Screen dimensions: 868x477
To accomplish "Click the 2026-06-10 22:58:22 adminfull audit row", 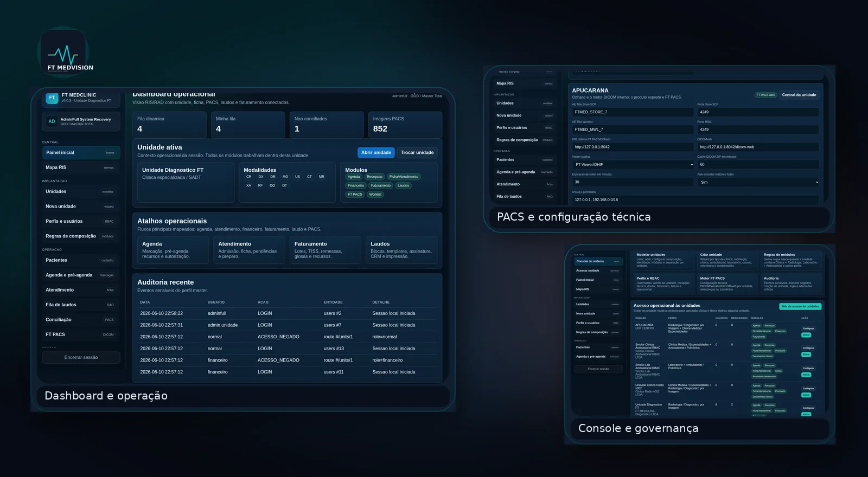I will click(x=287, y=313).
